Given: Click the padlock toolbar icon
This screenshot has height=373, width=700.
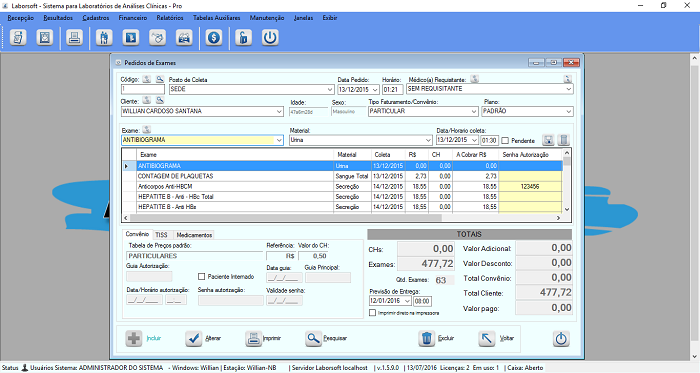Looking at the screenshot, I should coord(243,37).
